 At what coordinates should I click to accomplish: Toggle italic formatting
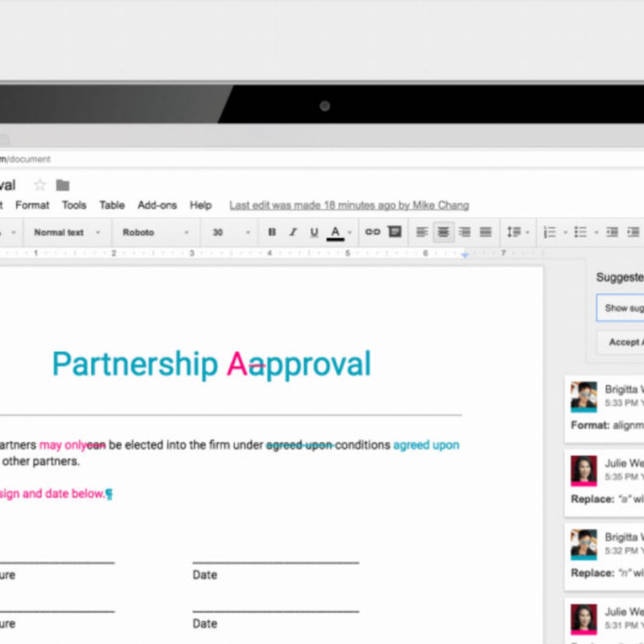coord(293,232)
